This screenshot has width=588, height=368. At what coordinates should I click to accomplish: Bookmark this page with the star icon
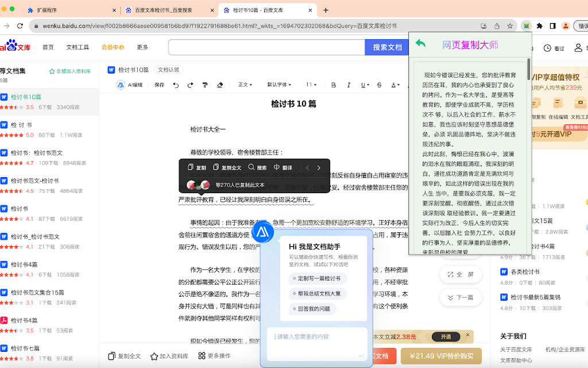510,26
